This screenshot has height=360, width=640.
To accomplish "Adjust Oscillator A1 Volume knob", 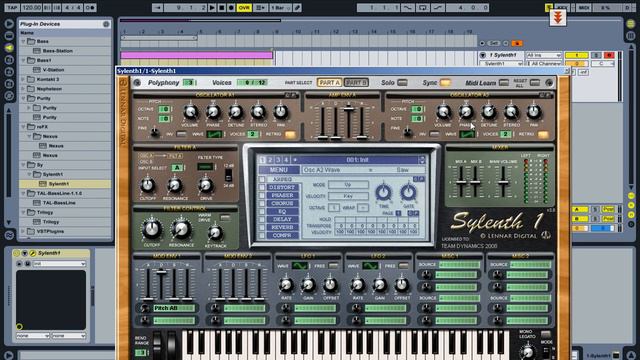I will click(190, 112).
